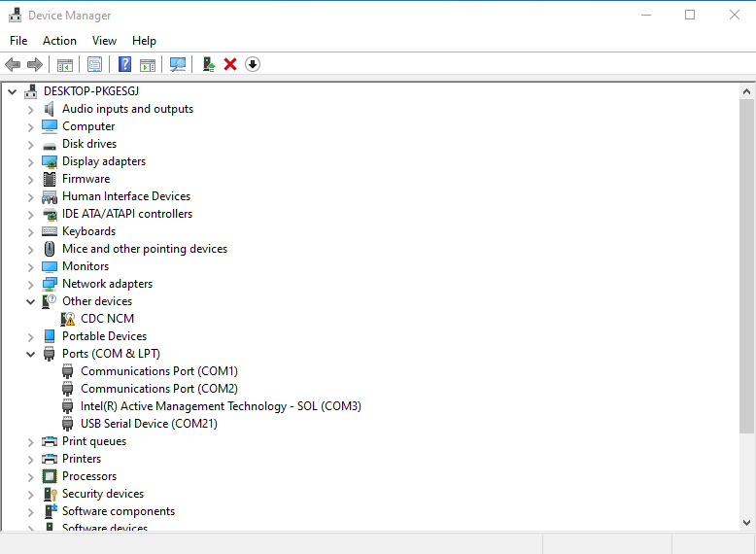
Task: Click the Security devices key icon
Action: (51, 494)
